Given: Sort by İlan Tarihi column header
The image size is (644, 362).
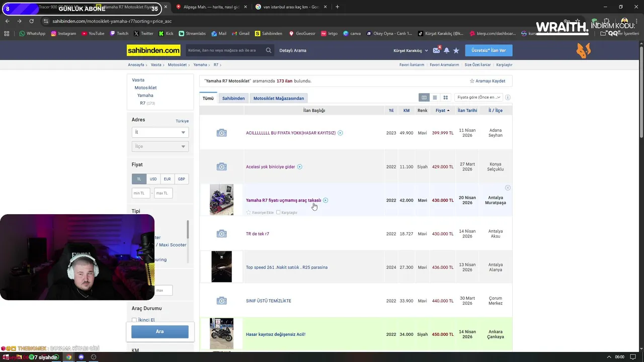Looking at the screenshot, I should coord(467,111).
